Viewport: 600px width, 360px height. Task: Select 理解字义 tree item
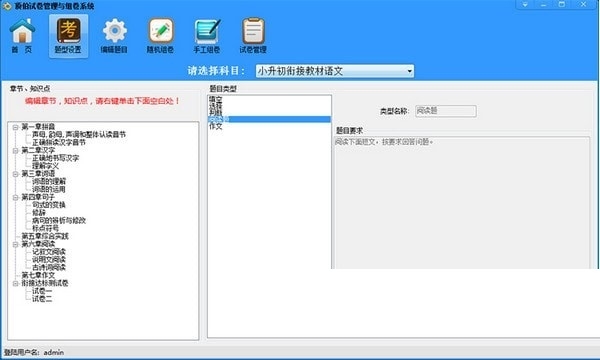tap(45, 166)
